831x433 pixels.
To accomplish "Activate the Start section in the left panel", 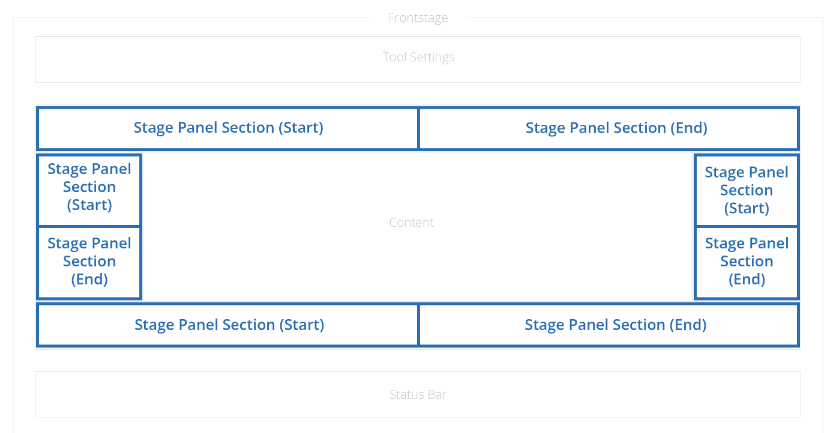I will pos(89,188).
